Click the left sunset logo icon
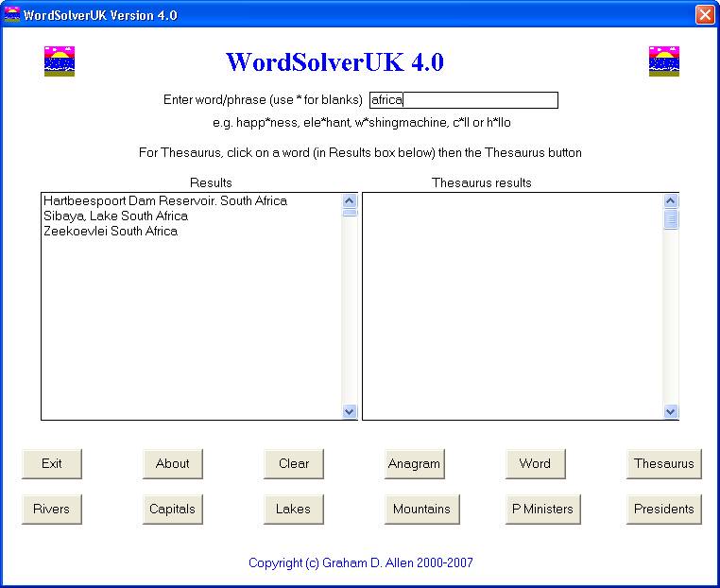The height and width of the screenshot is (588, 720). coord(59,61)
